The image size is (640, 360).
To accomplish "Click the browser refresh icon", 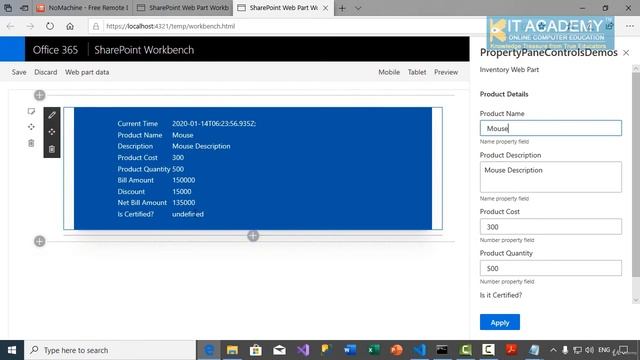I will click(x=50, y=26).
